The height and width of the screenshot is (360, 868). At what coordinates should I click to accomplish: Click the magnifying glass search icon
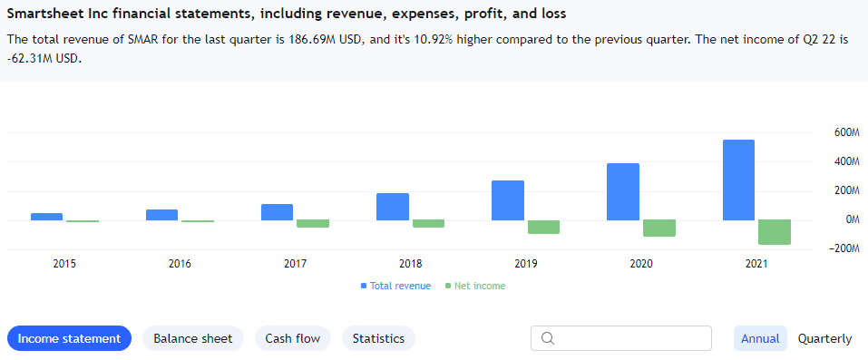(548, 338)
